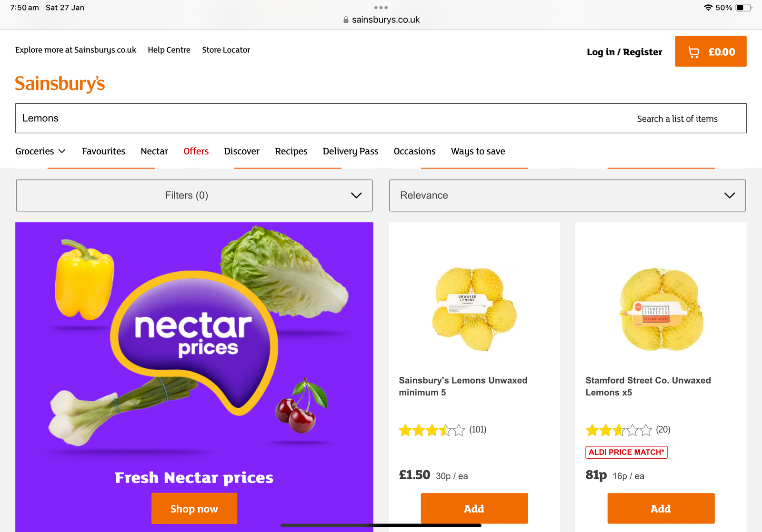Screen dimensions: 762x532
Task: Open the Store Locator link
Action: click(226, 50)
